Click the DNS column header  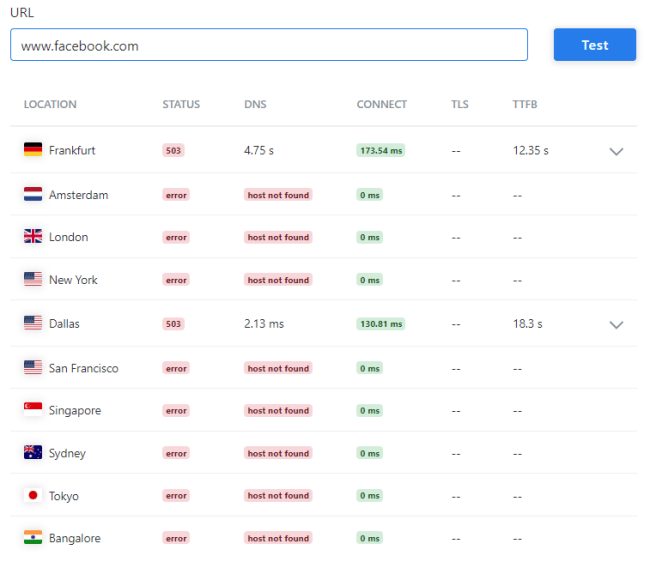255,104
